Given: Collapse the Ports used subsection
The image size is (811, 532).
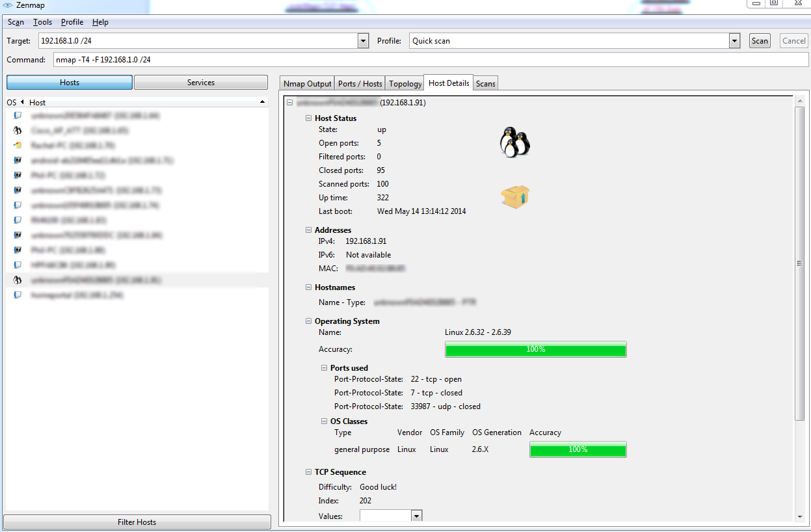Looking at the screenshot, I should tap(325, 368).
